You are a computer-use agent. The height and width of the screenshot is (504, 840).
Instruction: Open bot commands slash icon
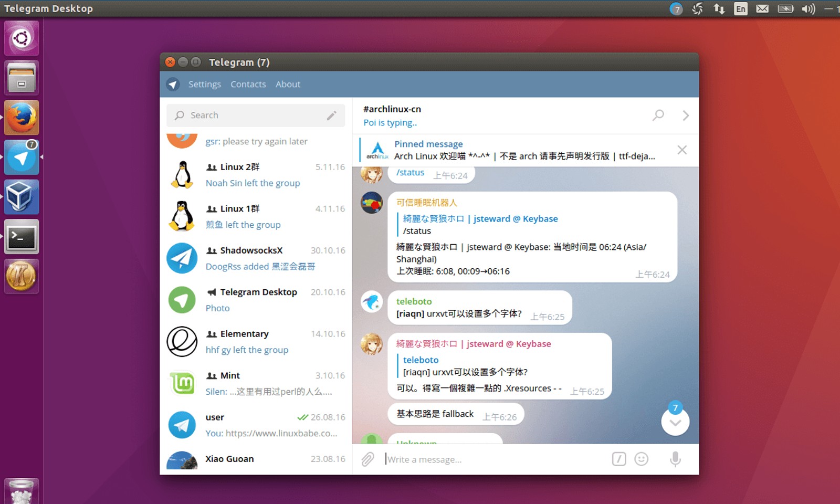(x=619, y=459)
